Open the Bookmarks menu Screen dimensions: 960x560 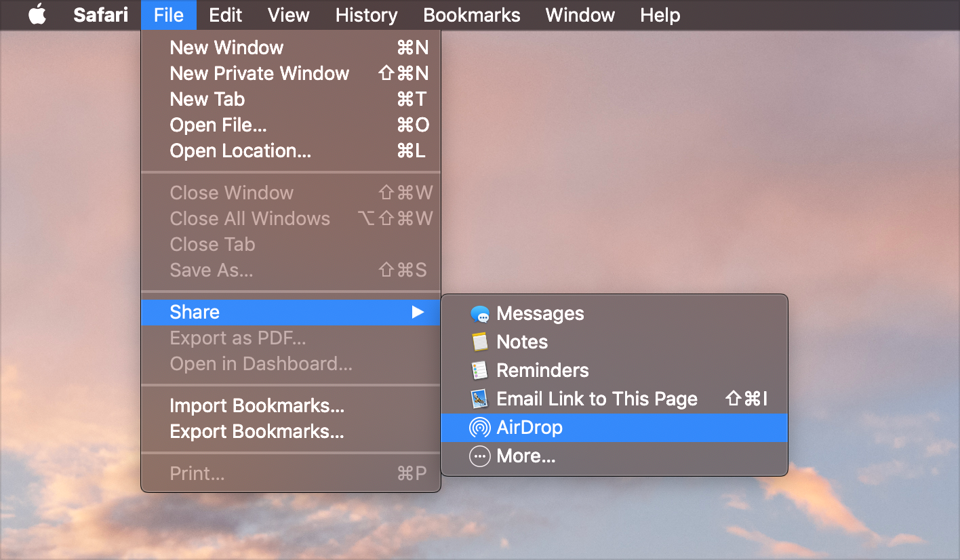click(471, 15)
